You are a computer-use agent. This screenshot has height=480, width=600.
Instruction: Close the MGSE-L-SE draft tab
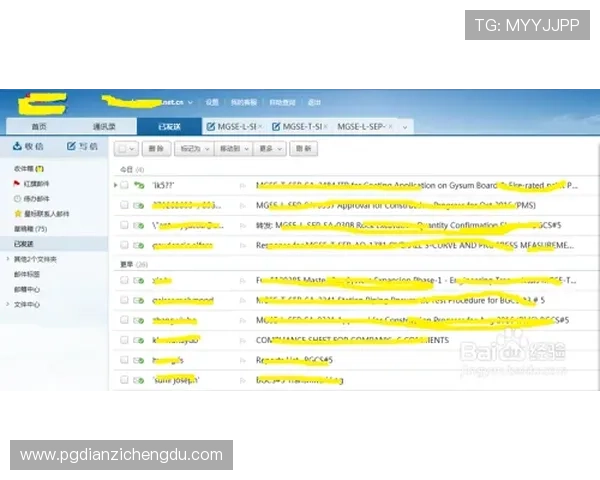[x=260, y=127]
